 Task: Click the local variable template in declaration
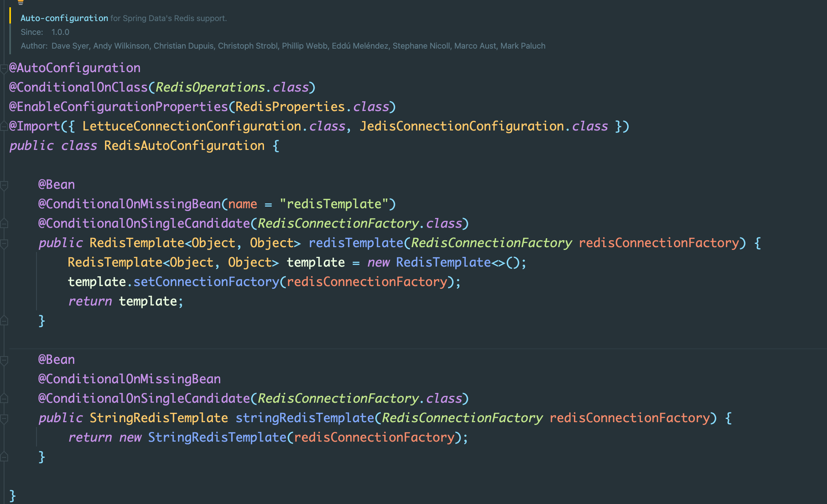316,262
